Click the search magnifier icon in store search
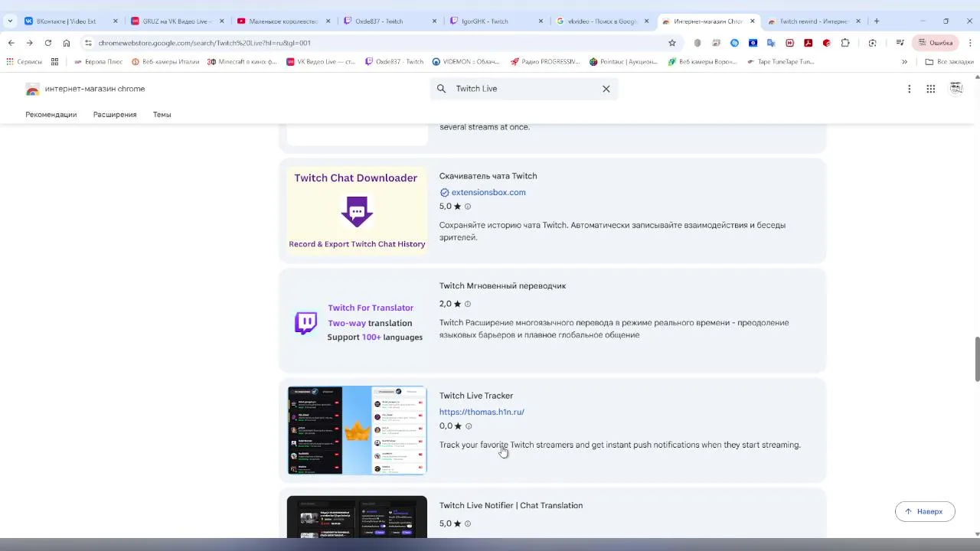The width and height of the screenshot is (980, 551). [442, 89]
